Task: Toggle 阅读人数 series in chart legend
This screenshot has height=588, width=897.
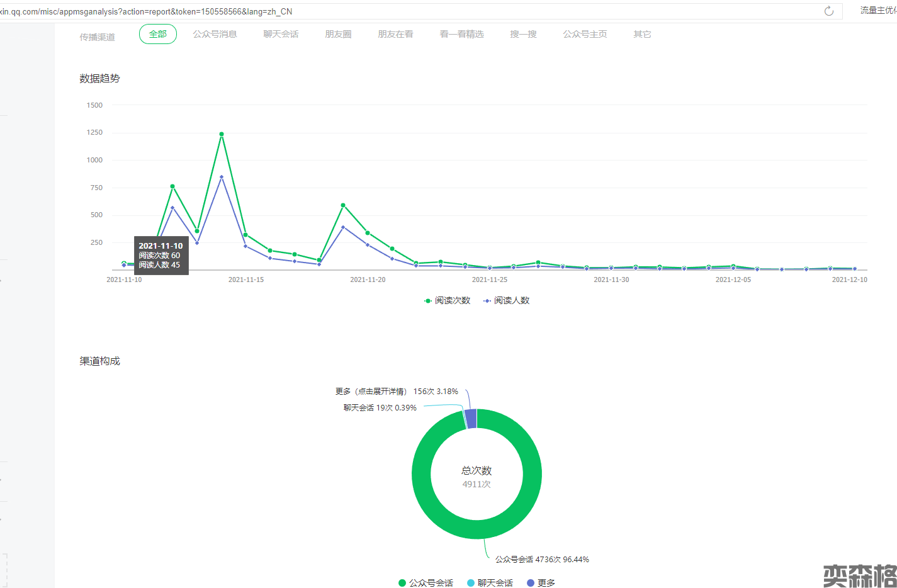Action: (507, 301)
